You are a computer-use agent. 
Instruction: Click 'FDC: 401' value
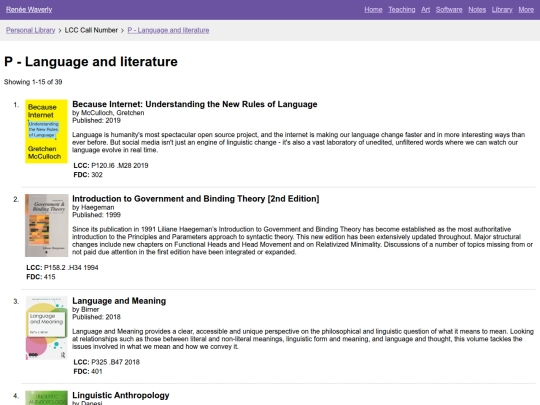88,371
